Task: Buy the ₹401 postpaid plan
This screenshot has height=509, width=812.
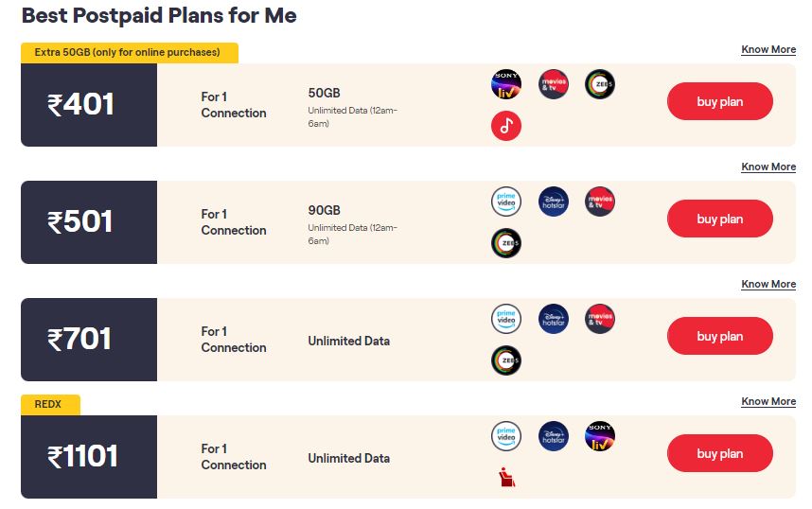Action: [x=719, y=102]
